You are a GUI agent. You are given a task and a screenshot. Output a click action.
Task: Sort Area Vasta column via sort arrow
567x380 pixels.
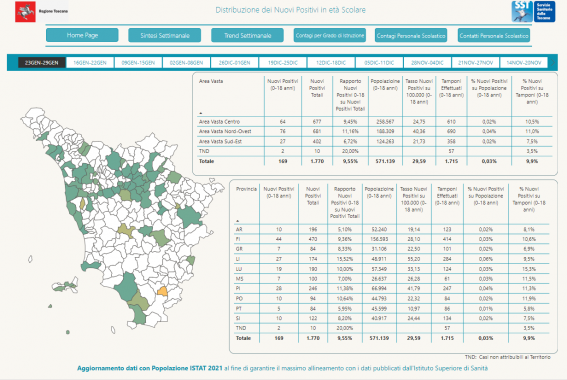tap(201, 113)
